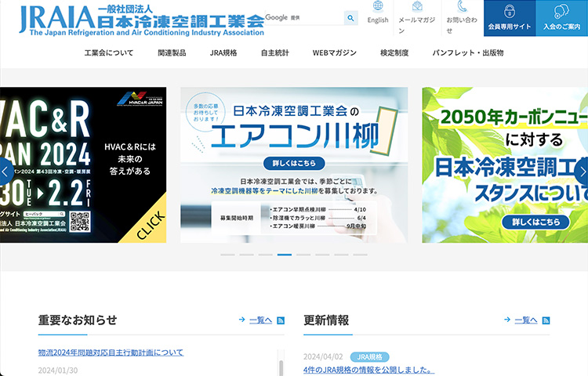
Task: Open the membership guide icon
Action: pyautogui.click(x=561, y=11)
